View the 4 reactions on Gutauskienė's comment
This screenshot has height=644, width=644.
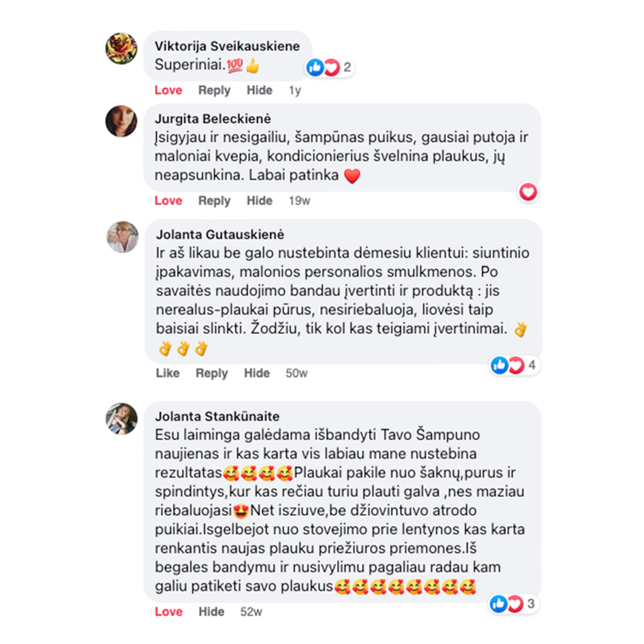(515, 365)
